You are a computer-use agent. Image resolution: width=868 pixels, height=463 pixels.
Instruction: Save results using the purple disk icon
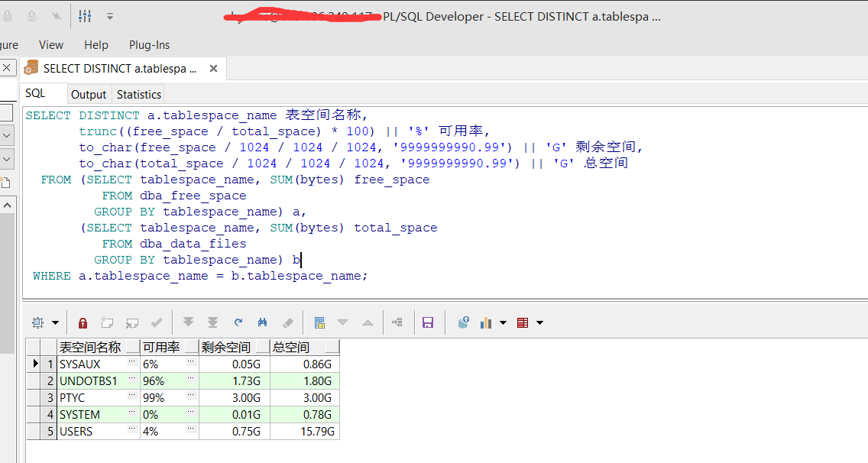pyautogui.click(x=428, y=322)
